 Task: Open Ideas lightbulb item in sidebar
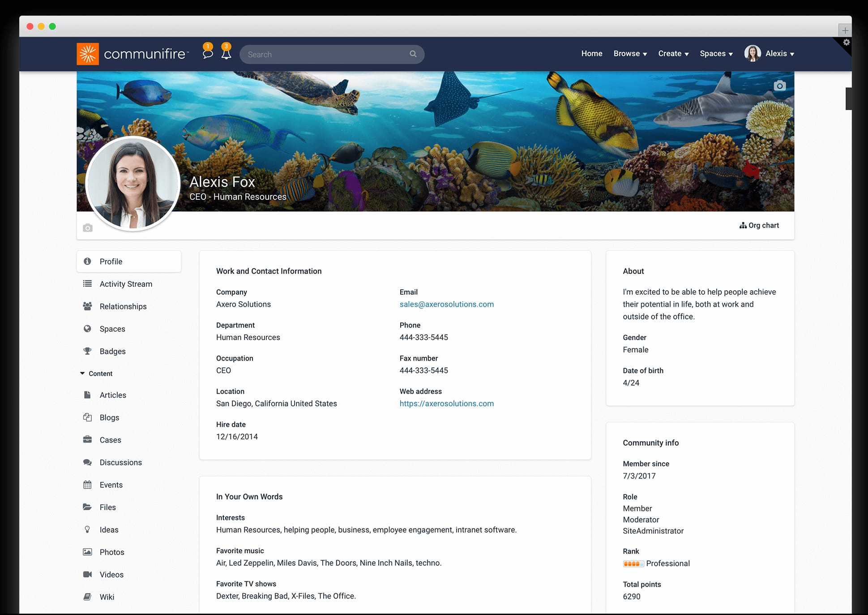tap(109, 529)
